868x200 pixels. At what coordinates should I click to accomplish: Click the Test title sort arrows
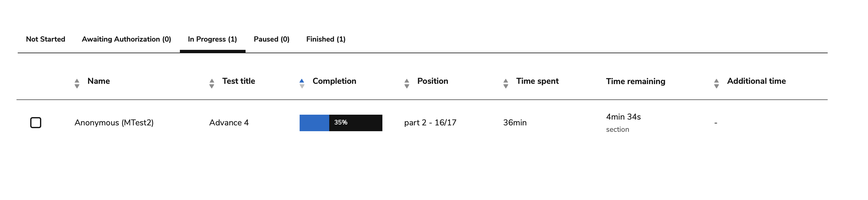click(x=212, y=83)
